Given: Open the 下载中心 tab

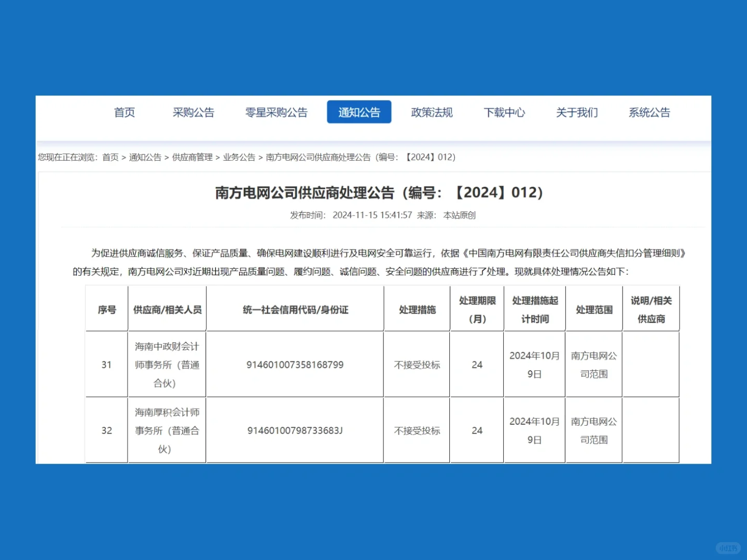Looking at the screenshot, I should coord(504,113).
